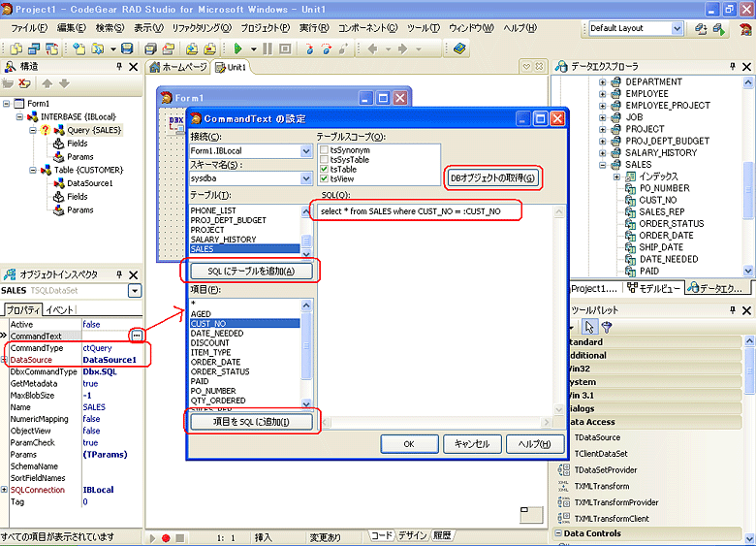Switch to the ホームページ tab
The height and width of the screenshot is (546, 756).
178,67
